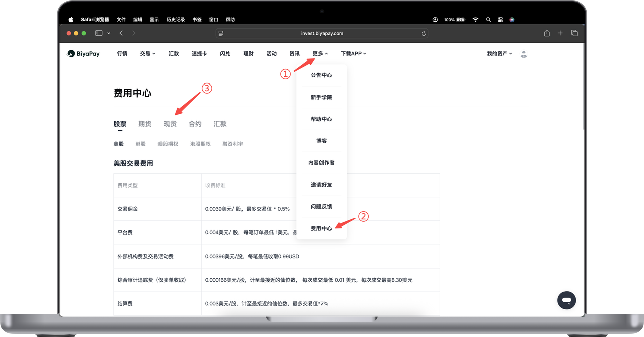Open the chat support bubble icon
This screenshot has width=644, height=337.
(566, 300)
